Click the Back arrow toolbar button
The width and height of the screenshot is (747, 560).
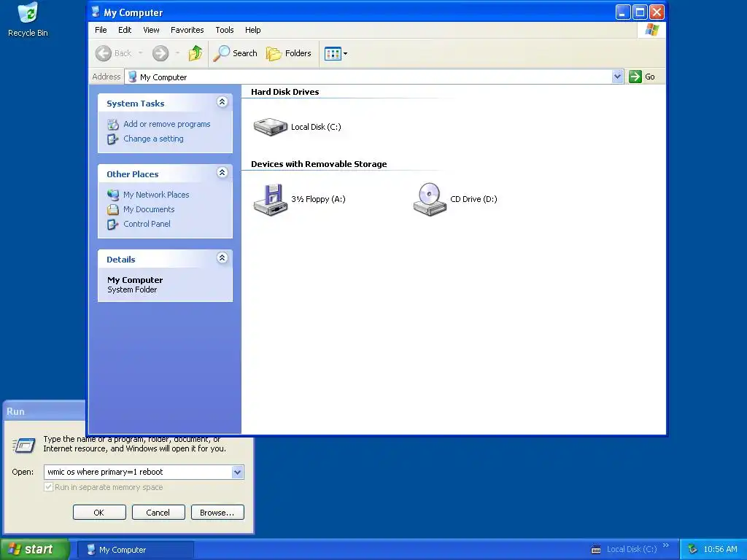[104, 53]
